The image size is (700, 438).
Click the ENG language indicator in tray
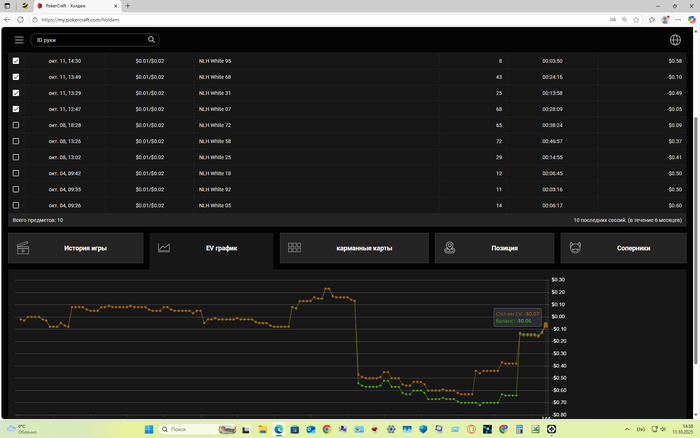(641, 429)
